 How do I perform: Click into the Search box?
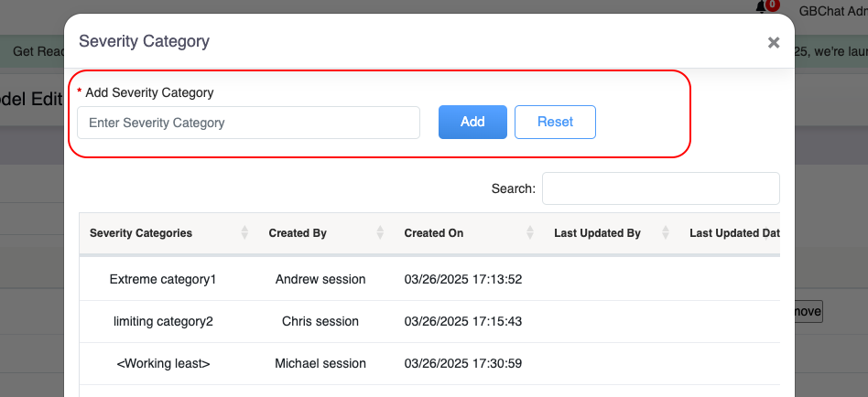tap(660, 188)
